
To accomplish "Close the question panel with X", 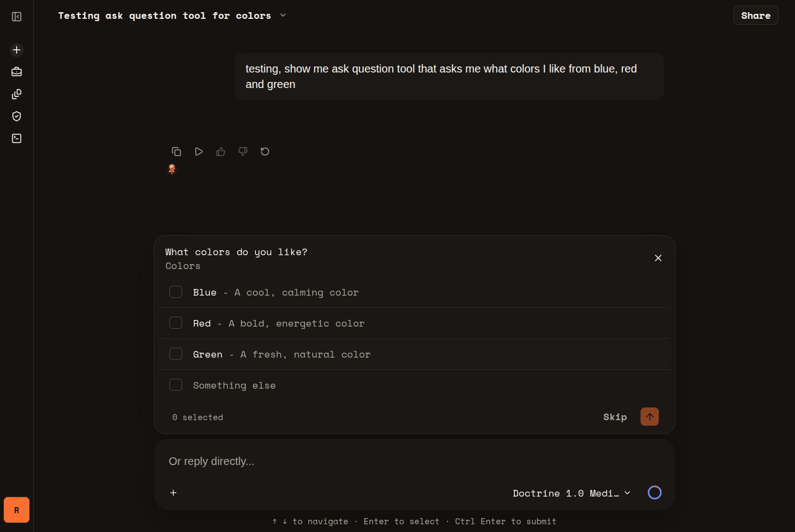I will [658, 258].
